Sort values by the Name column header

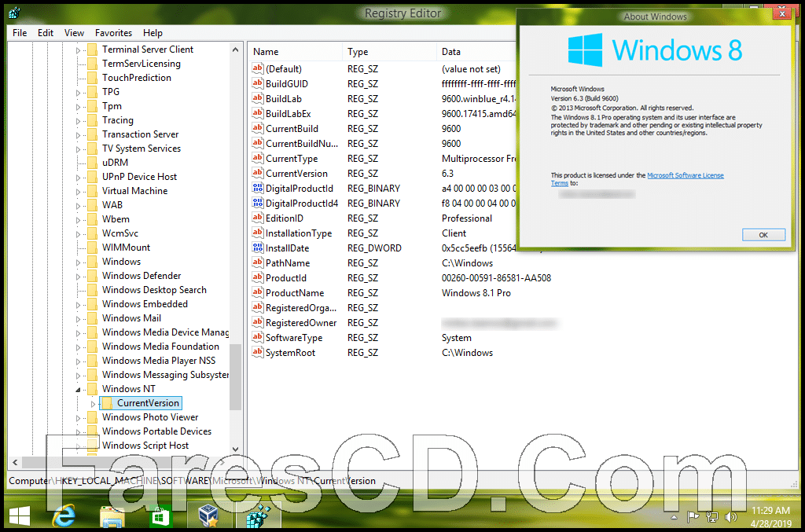tap(295, 51)
